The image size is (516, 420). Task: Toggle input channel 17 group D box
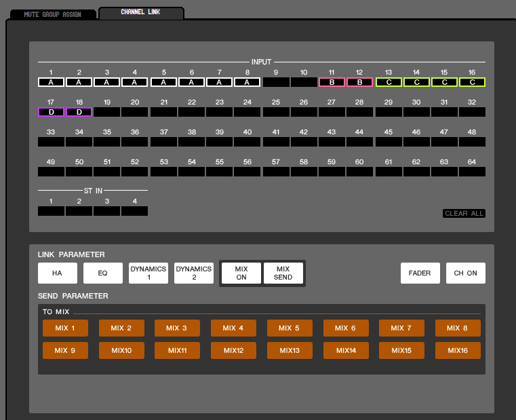click(x=51, y=112)
